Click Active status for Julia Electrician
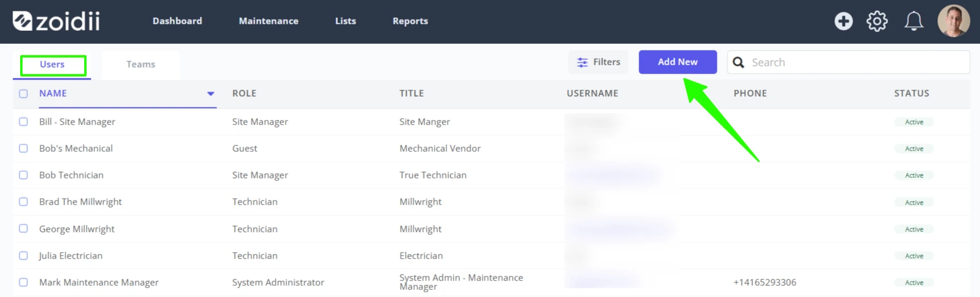The image size is (980, 297). 914,256
